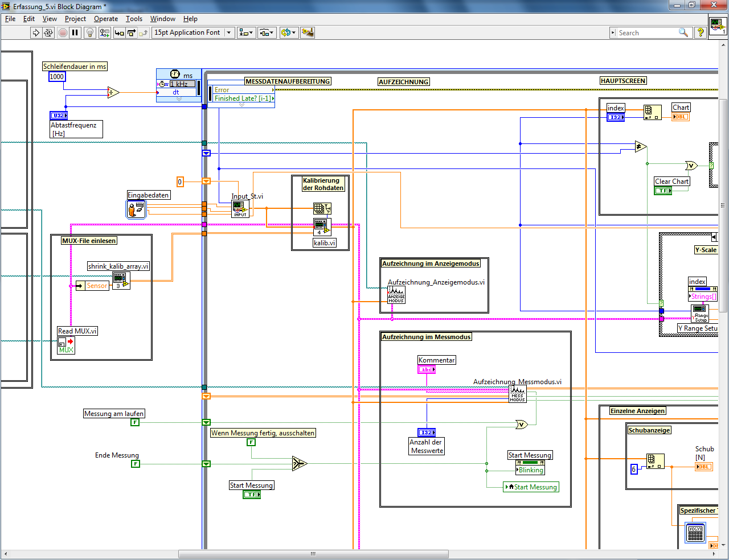
Task: Click Retain Wire Values icon
Action: click(x=104, y=33)
